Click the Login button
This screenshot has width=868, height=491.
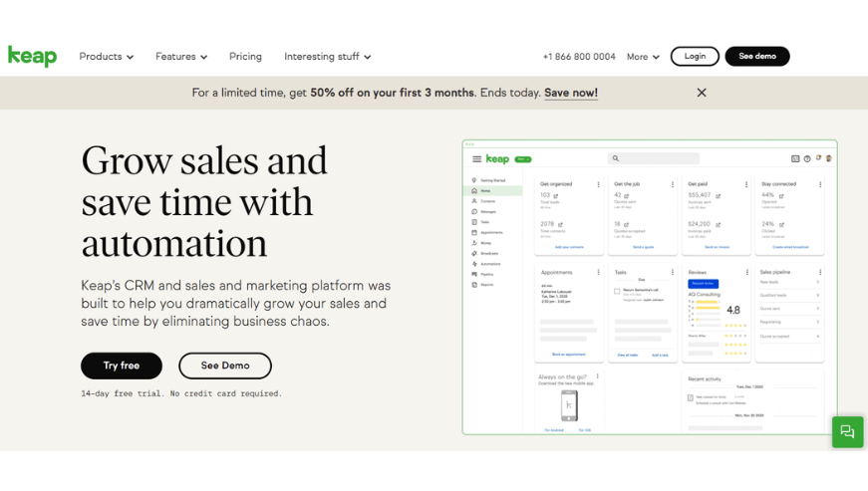pyautogui.click(x=695, y=57)
